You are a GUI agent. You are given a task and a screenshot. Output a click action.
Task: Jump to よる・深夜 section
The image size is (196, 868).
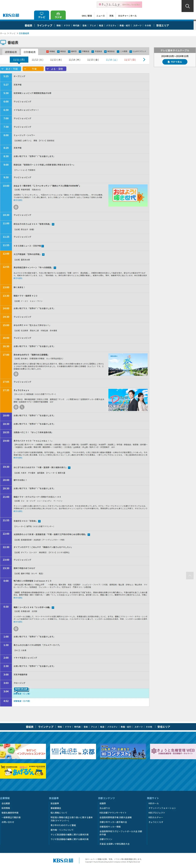tap(56, 69)
